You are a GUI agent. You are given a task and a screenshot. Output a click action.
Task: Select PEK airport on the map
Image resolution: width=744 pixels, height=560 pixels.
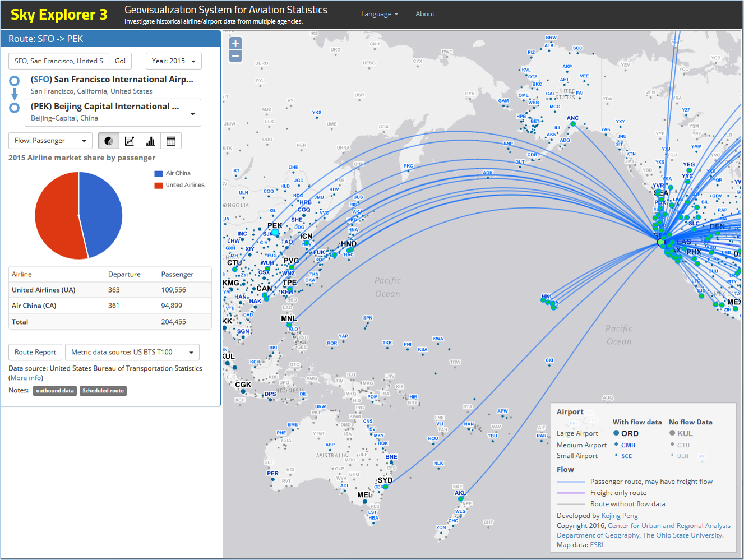click(x=275, y=232)
